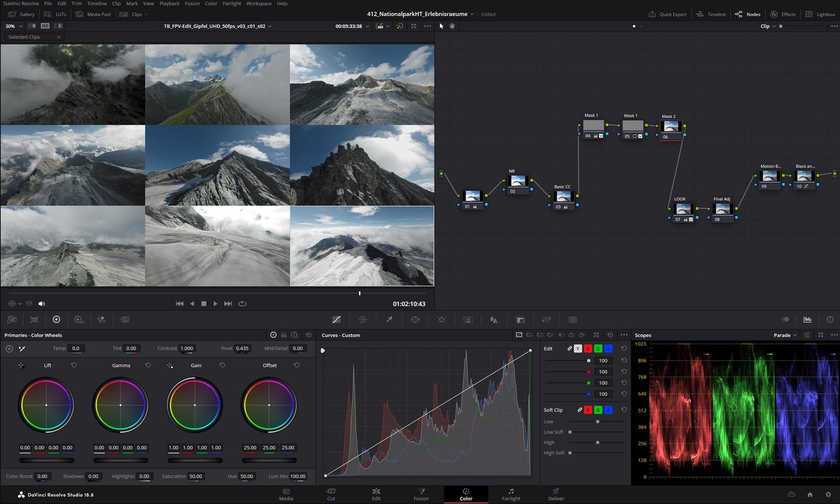Open the Power Windows palette
This screenshot has height=504, width=840.
coord(415,320)
